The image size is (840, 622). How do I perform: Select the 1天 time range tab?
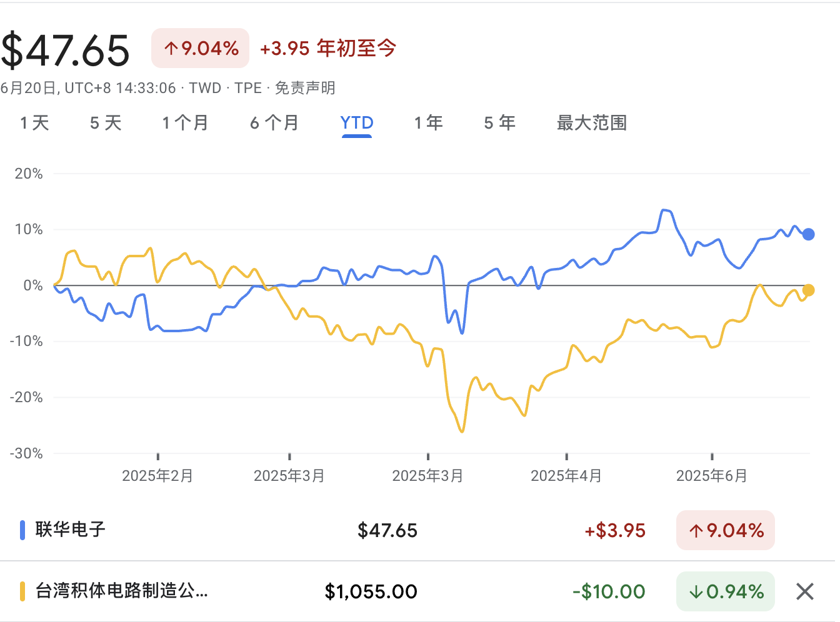click(34, 123)
